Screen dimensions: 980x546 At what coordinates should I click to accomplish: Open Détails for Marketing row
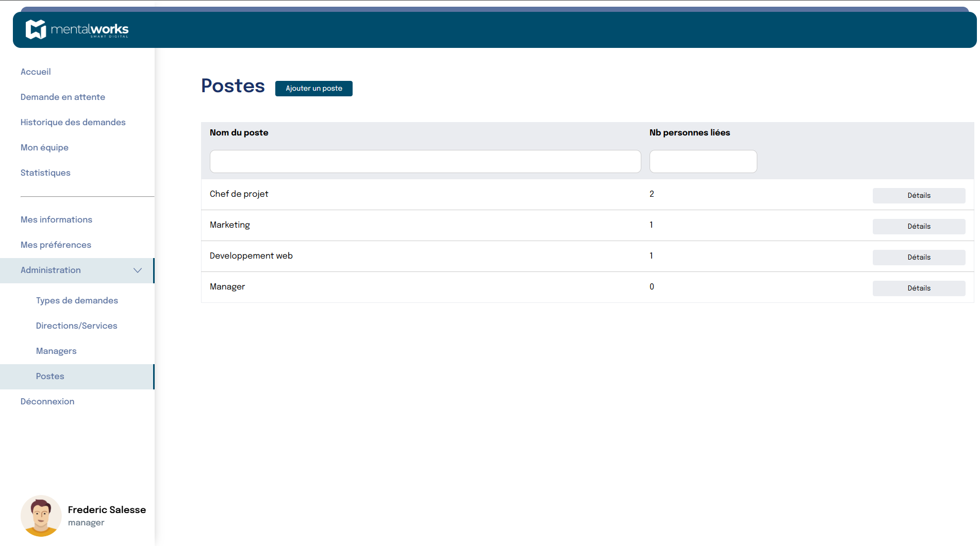pyautogui.click(x=918, y=227)
